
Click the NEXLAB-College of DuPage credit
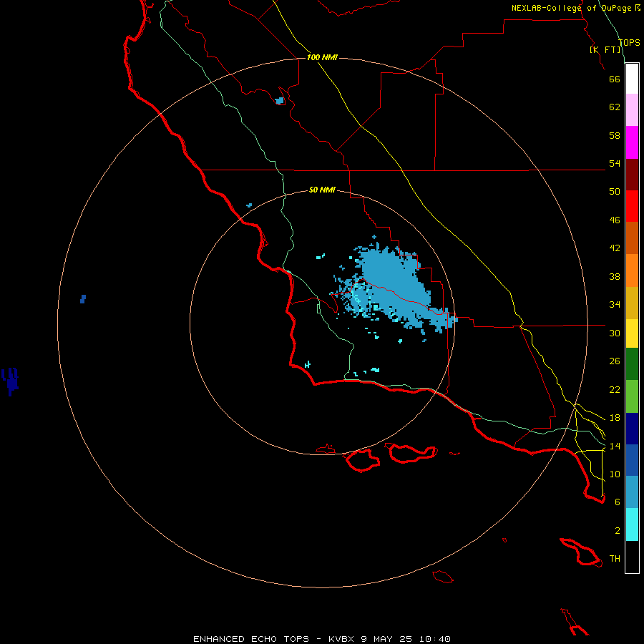(x=576, y=8)
